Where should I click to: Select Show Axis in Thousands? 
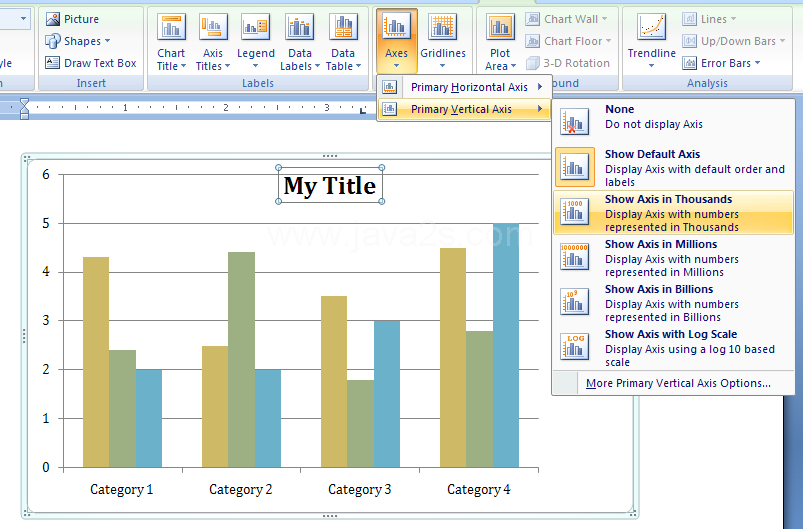coord(673,213)
